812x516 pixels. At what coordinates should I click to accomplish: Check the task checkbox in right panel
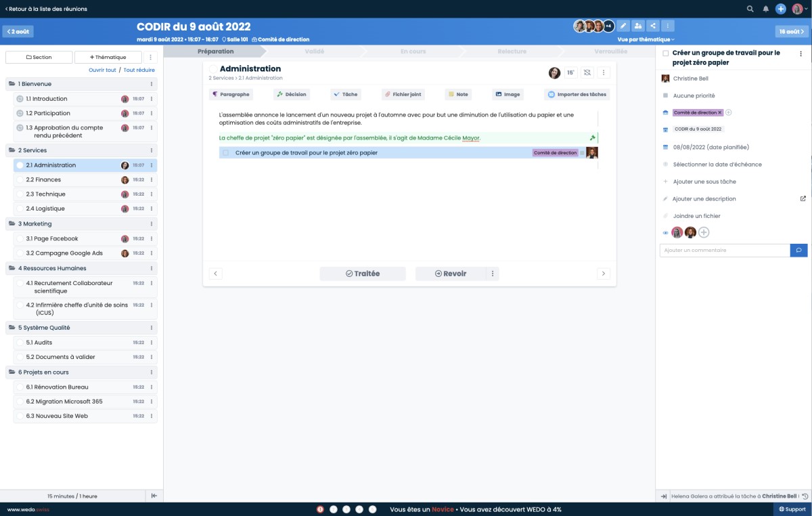666,53
